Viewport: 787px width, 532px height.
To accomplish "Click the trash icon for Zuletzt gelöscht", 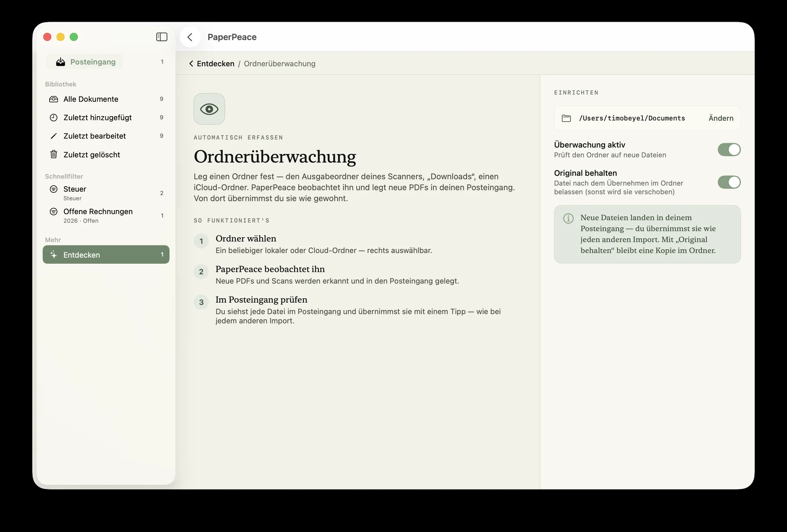I will [54, 154].
